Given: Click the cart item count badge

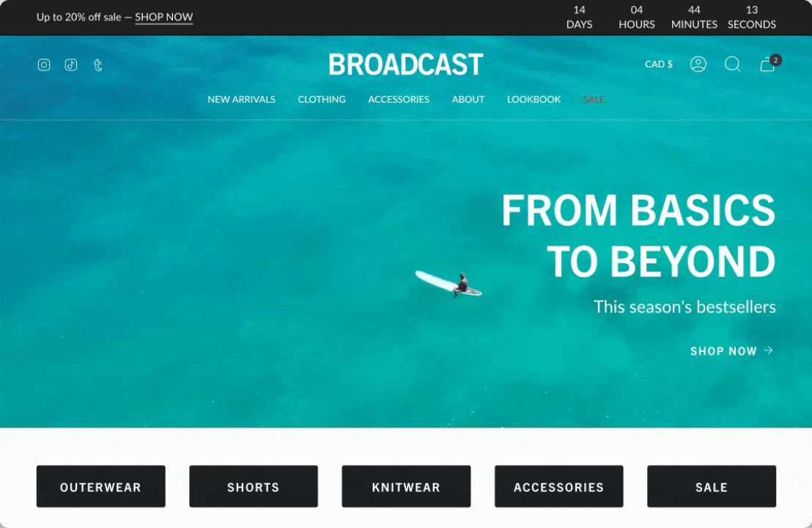Looking at the screenshot, I should point(775,60).
